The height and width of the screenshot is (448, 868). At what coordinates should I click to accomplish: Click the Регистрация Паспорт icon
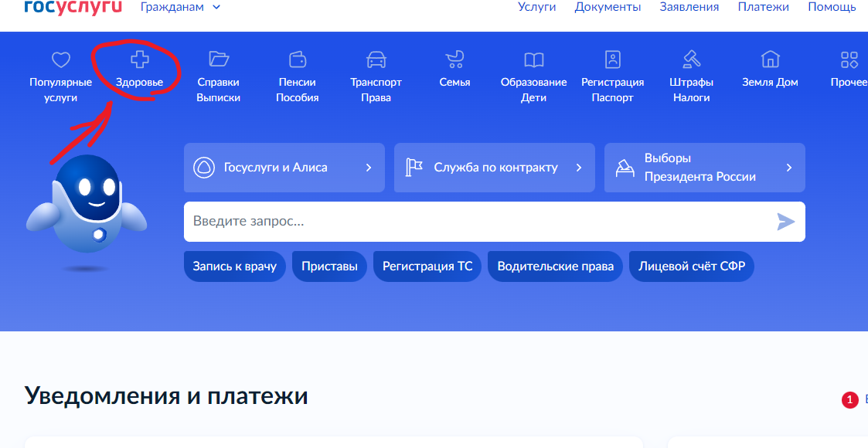[612, 58]
